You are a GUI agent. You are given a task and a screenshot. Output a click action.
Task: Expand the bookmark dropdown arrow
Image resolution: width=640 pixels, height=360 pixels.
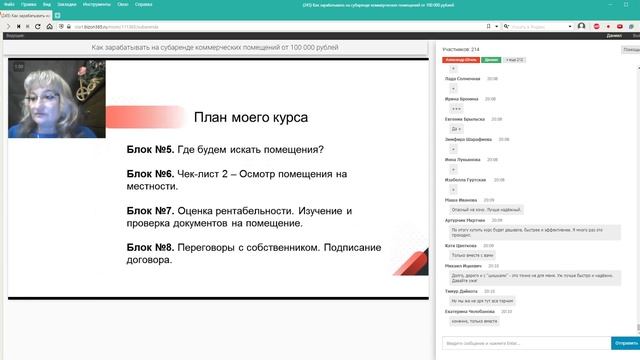tap(496, 27)
